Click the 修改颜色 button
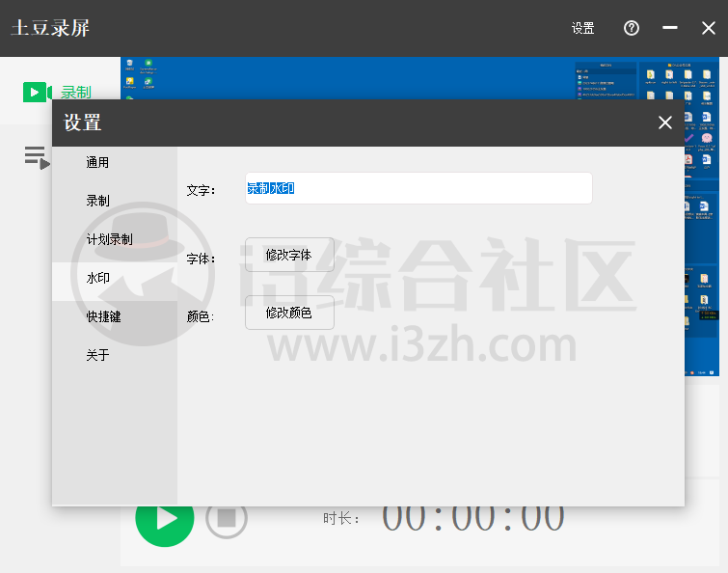The image size is (728, 573). click(289, 313)
